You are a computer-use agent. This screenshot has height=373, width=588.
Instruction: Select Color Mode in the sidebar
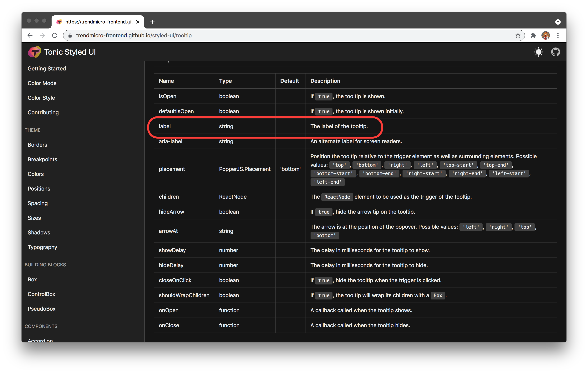[42, 83]
